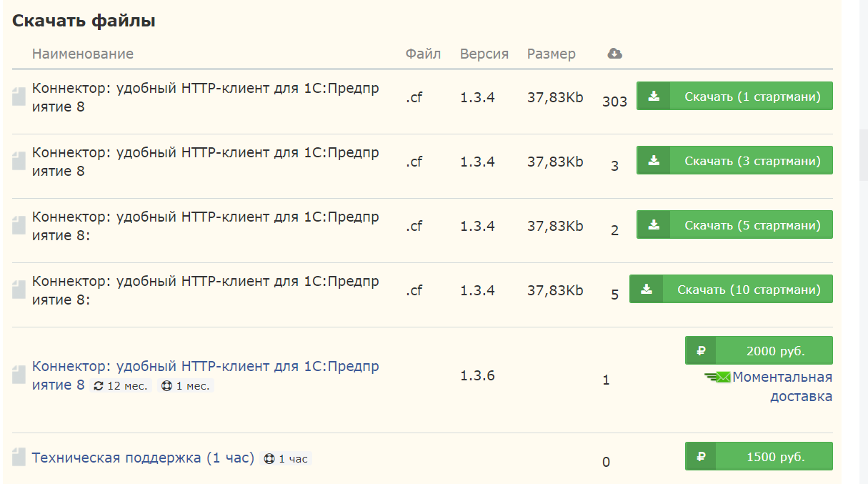
Task: Click the download icon on the 10 стартмани button
Action: point(646,290)
